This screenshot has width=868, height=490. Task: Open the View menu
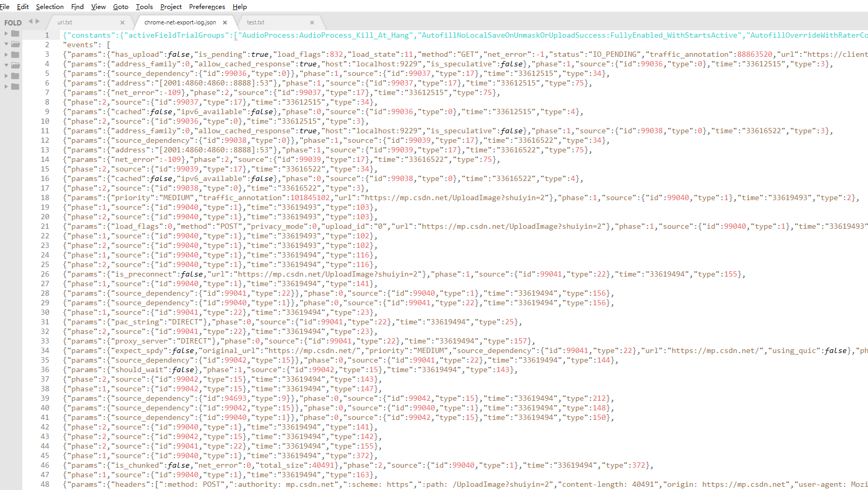pos(98,7)
